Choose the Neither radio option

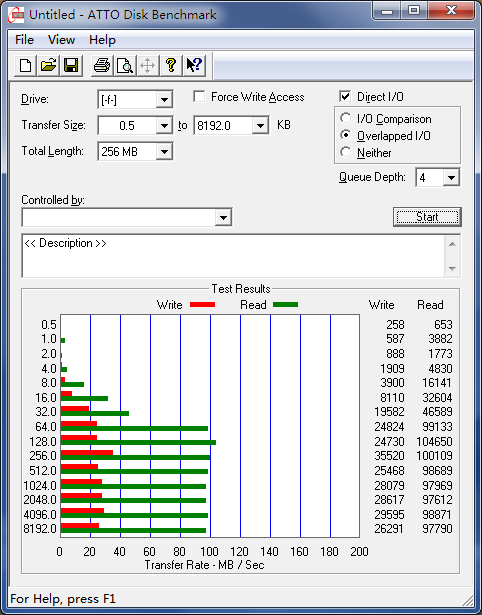(346, 152)
